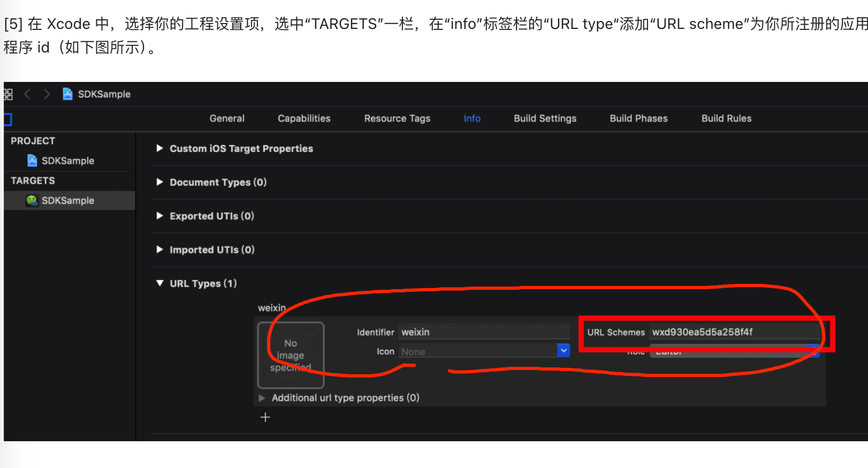Switch to the Build Rules tab
This screenshot has width=868, height=468.
(726, 118)
